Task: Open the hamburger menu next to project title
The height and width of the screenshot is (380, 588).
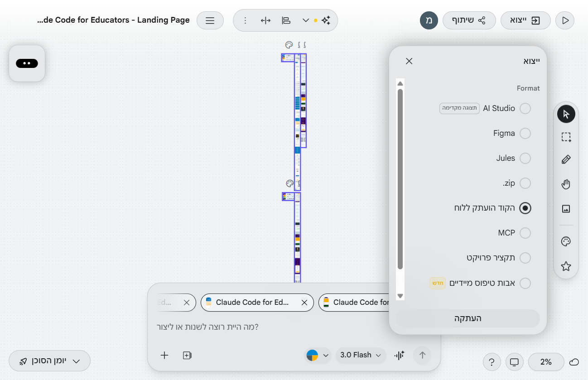Action: click(210, 20)
